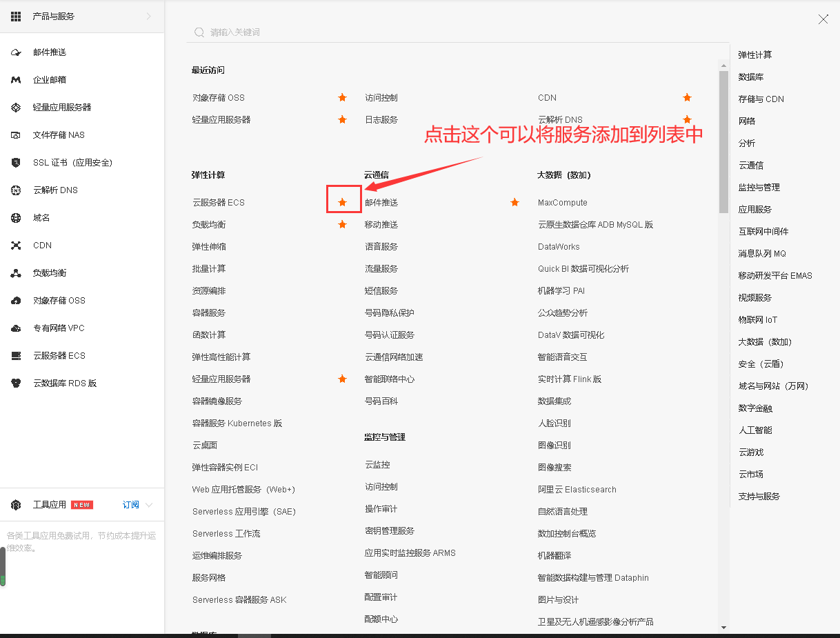Click the 文件存储 NAS sidebar icon
The width and height of the screenshot is (840, 638).
pos(16,135)
